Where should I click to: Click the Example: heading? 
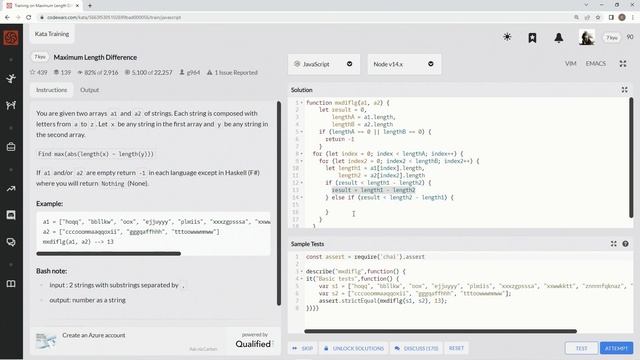tap(49, 204)
